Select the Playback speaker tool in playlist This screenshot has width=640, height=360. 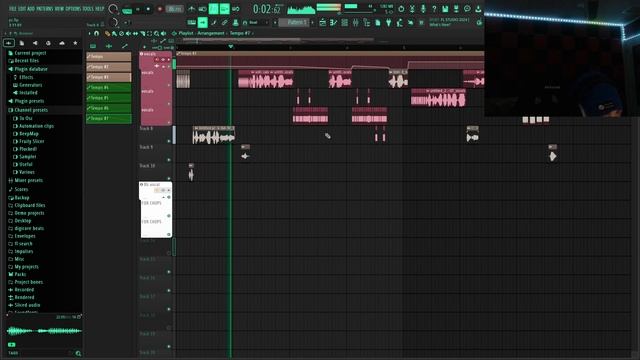click(x=163, y=33)
